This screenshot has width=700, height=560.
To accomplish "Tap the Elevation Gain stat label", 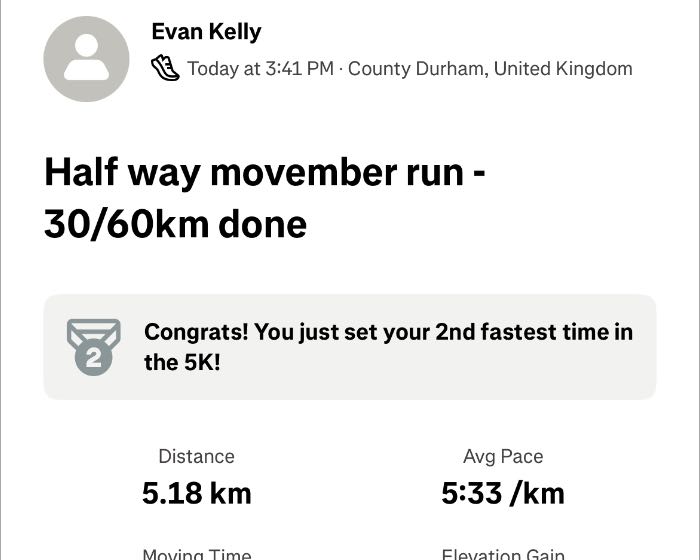I will pyautogui.click(x=503, y=553).
